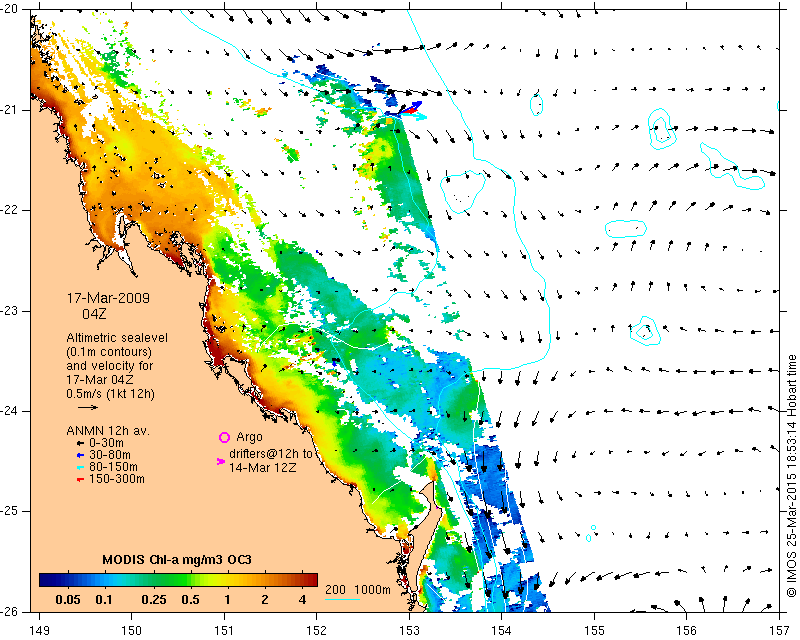The image size is (800, 640).
Task: Click the vertical IMOS copyright timestamp text
Action: click(x=791, y=475)
